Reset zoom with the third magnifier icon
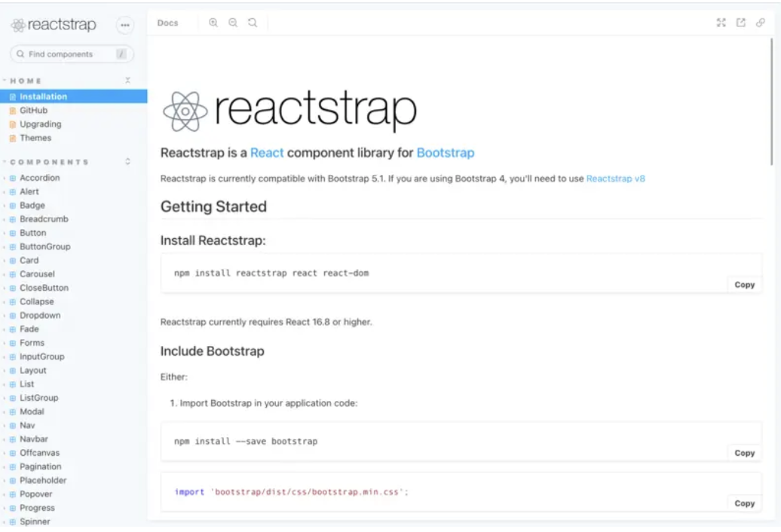Screen dimensions: 781x532 253,23
